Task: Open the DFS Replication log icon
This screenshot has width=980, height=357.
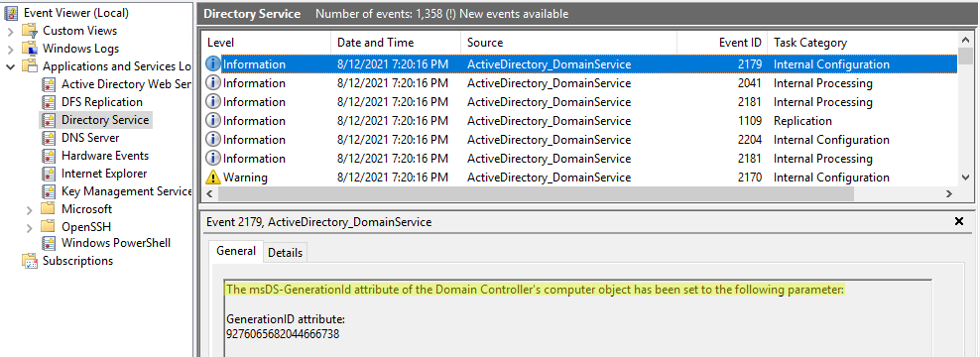Action: (x=48, y=102)
